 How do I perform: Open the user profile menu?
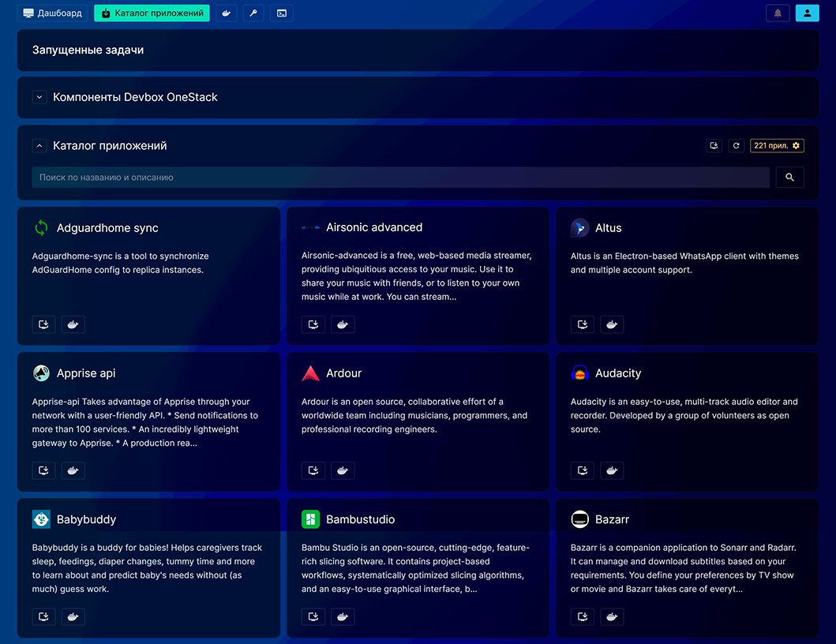(807, 13)
